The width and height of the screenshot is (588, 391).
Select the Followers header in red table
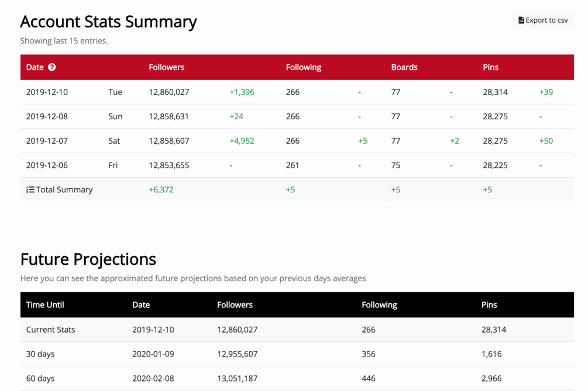[166, 67]
